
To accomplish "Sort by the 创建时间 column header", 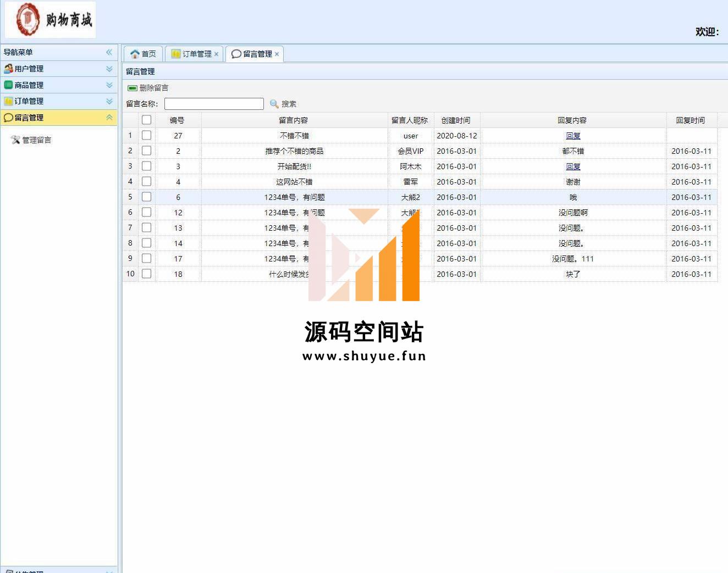I will (456, 120).
